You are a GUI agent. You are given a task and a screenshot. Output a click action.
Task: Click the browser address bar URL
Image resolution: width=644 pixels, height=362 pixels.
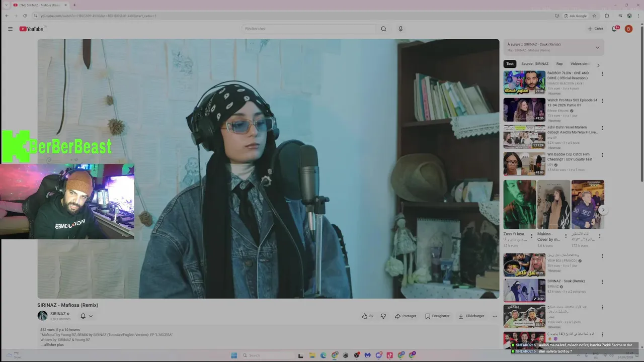[x=99, y=16]
